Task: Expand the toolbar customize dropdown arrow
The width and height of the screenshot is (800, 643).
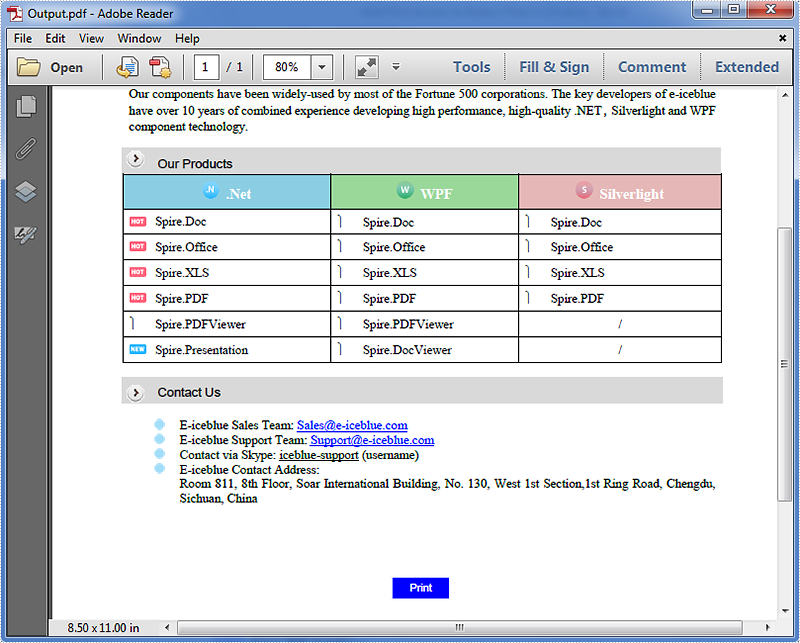Action: [x=396, y=68]
